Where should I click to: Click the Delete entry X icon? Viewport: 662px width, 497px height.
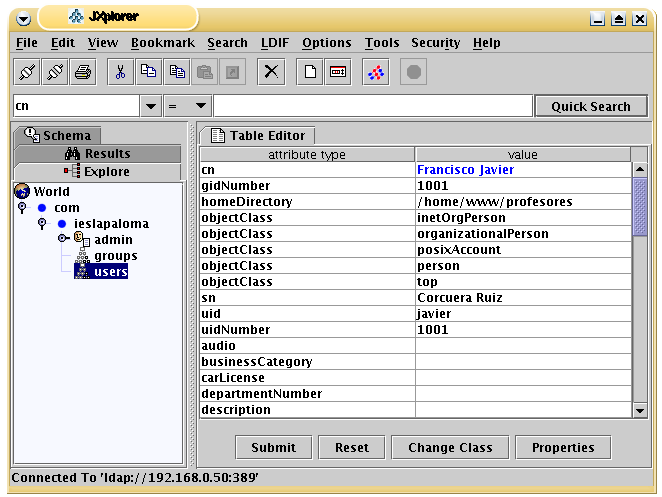coord(271,72)
